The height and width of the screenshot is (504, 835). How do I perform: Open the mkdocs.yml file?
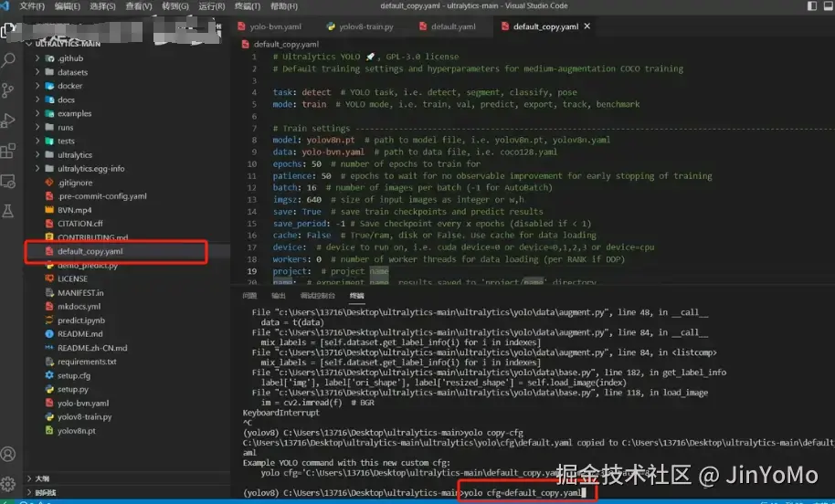[79, 307]
